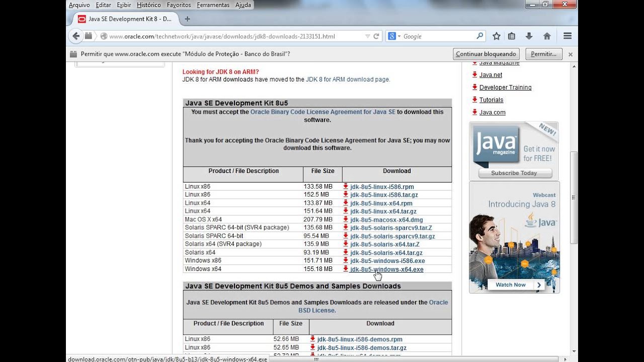Download jdk-8u5-linux-x64.rpm
Screen dimensions: 644x362
pos(381,203)
